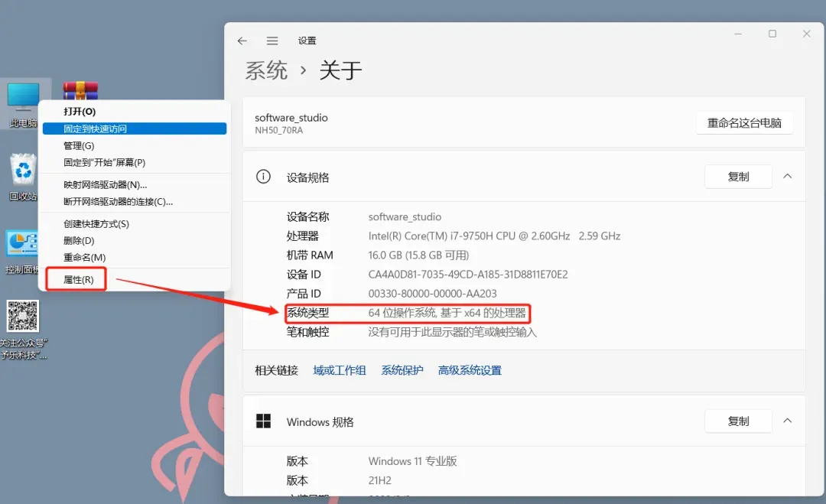Copy the device specifications with 复制

pos(738,177)
